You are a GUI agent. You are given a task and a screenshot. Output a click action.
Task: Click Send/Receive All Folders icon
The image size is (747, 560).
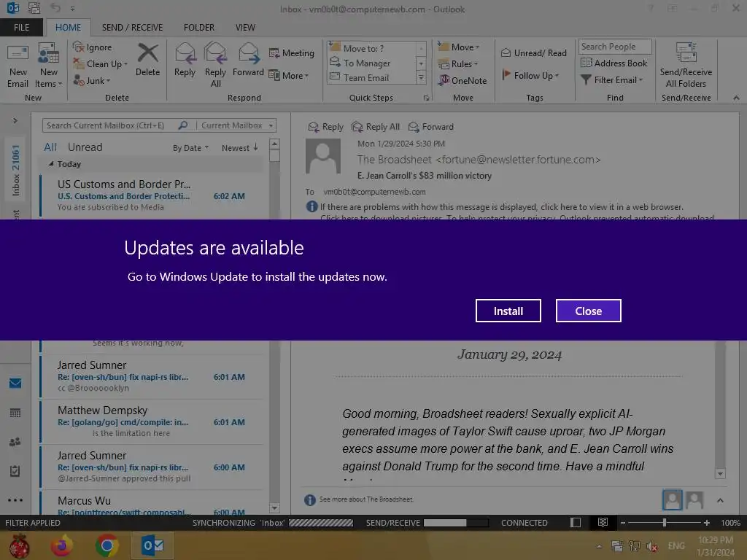tap(686, 65)
